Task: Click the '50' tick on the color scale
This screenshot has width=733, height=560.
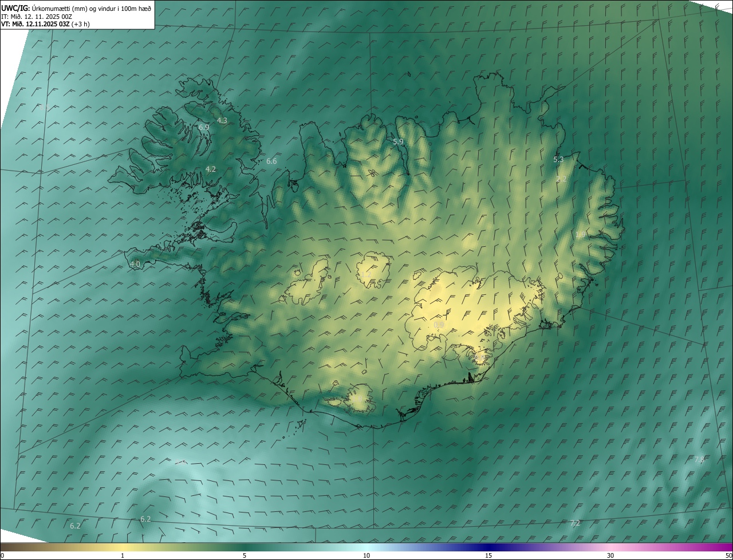Action: click(x=728, y=555)
